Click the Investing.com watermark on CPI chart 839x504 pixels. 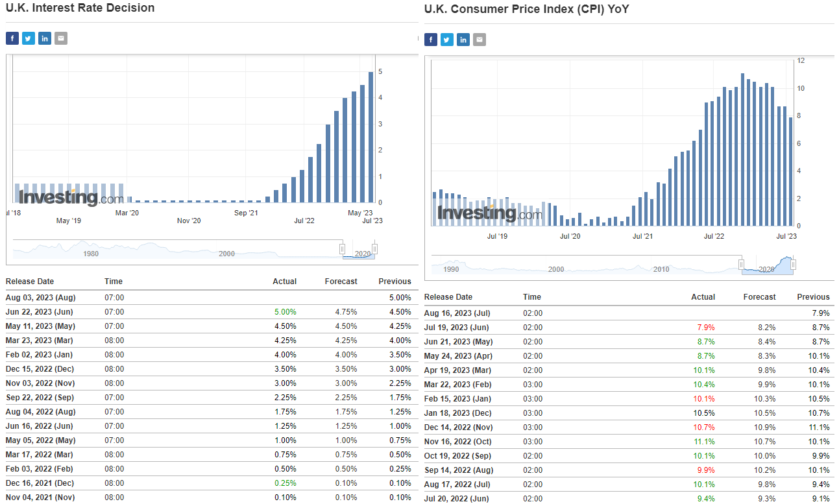click(x=489, y=213)
